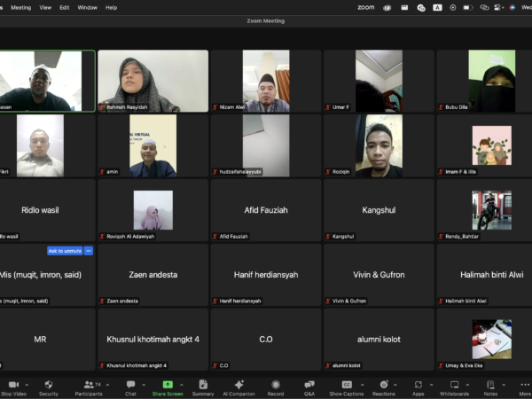Click the green Share Screen icon

tap(168, 385)
